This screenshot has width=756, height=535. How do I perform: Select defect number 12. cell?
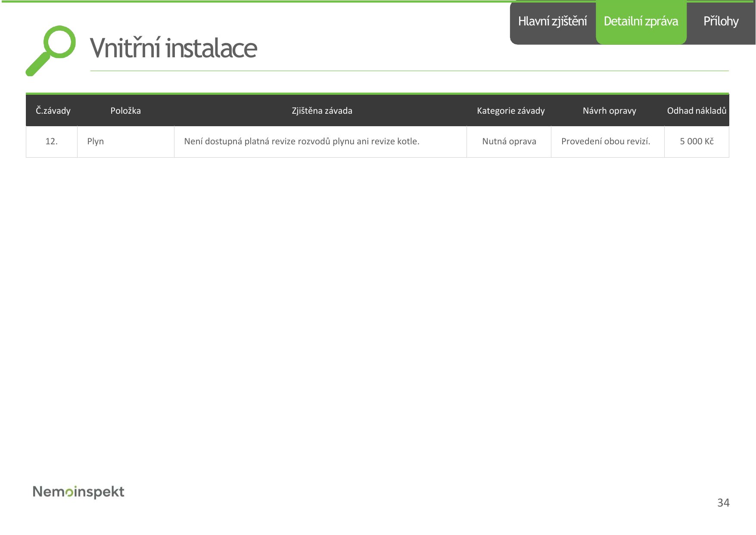(x=52, y=142)
